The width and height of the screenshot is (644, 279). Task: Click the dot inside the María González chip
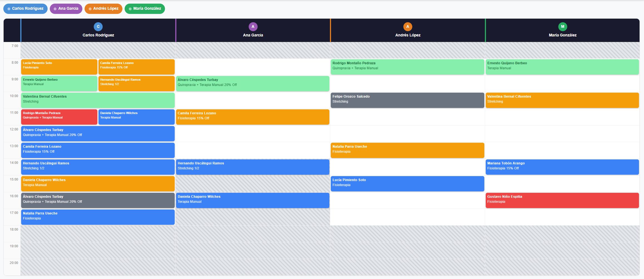pyautogui.click(x=130, y=9)
